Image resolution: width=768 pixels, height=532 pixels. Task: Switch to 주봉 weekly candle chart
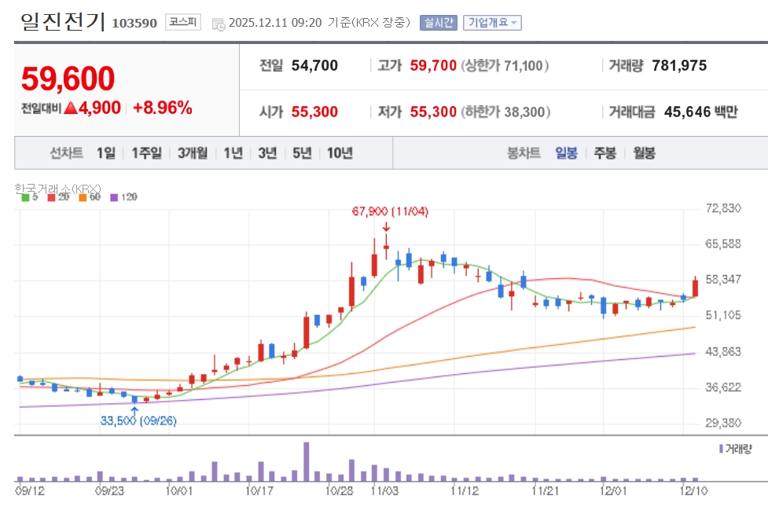coord(605,153)
